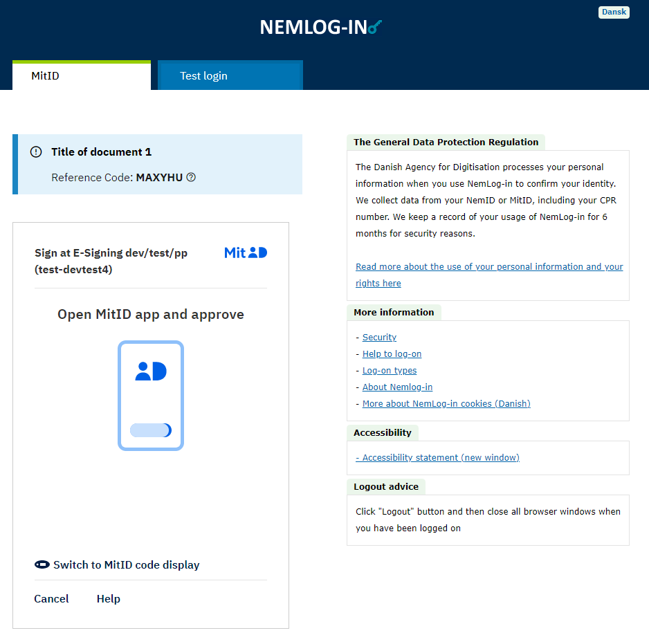This screenshot has height=644, width=649.
Task: Open Accessibility statement (new window) link
Action: click(x=437, y=457)
